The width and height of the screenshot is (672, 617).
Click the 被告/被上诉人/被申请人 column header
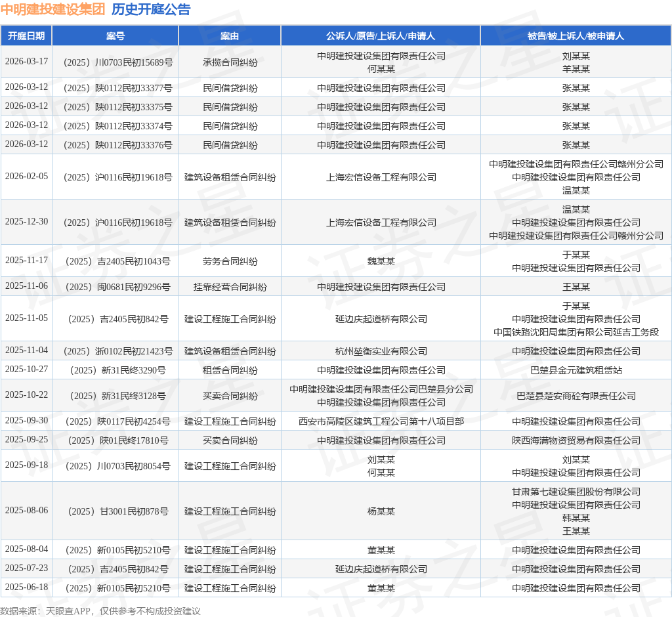[x=576, y=36]
